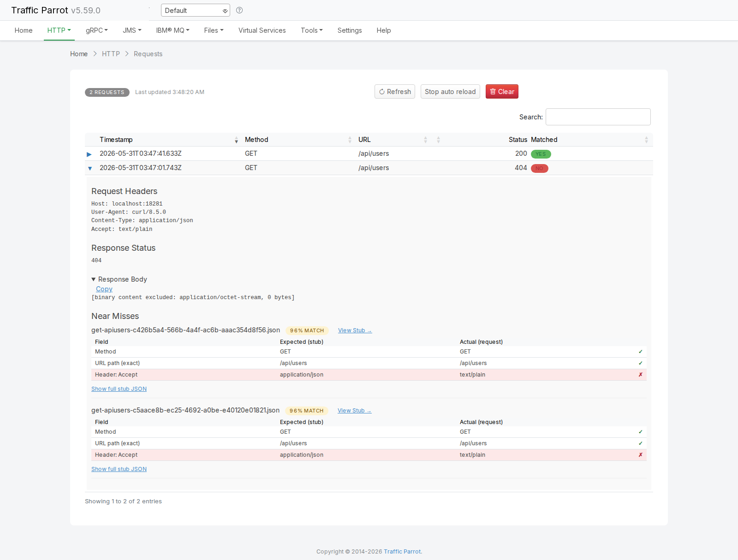This screenshot has width=738, height=560.
Task: Sort by Method column arrows
Action: click(350, 140)
